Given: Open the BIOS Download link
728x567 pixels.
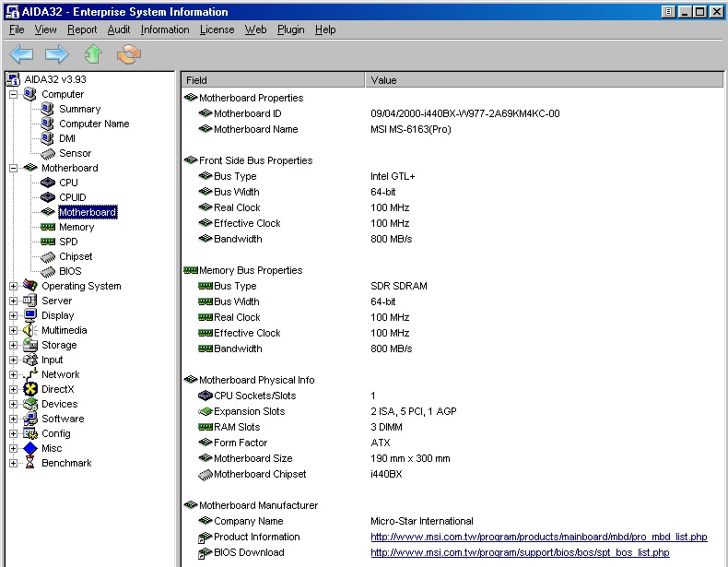Looking at the screenshot, I should [x=520, y=552].
